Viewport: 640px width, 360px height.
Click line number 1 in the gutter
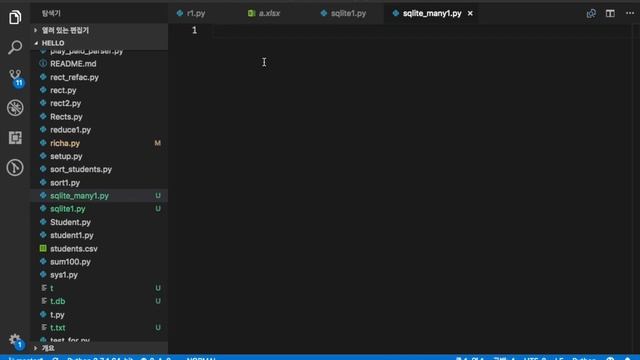coord(194,30)
